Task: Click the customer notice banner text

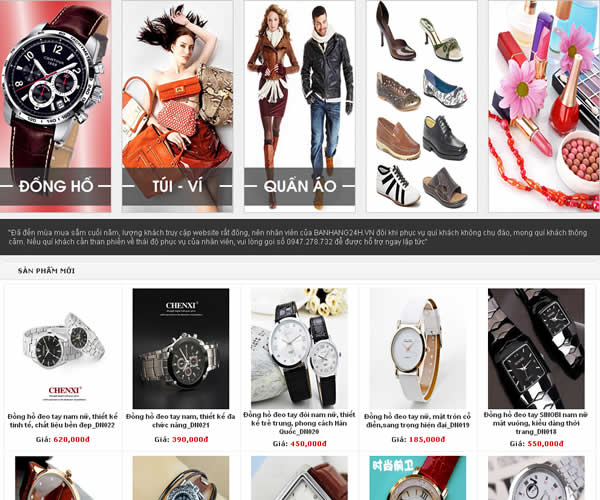Action: 298,237
